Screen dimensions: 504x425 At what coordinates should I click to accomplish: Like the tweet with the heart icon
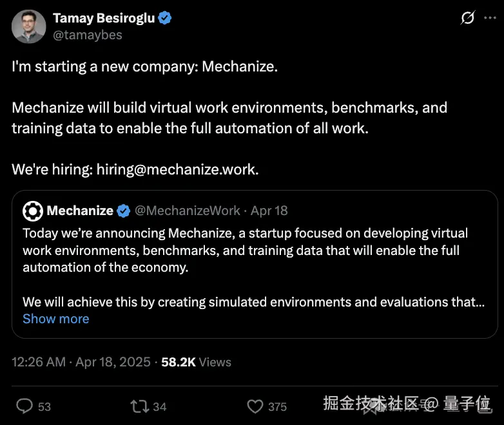[x=255, y=406]
